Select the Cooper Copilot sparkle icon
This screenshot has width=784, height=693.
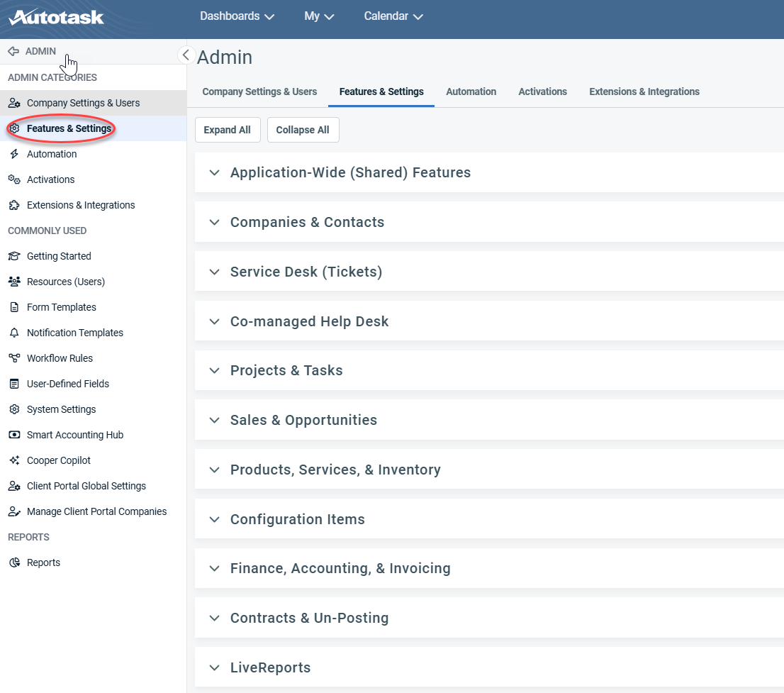pos(16,460)
